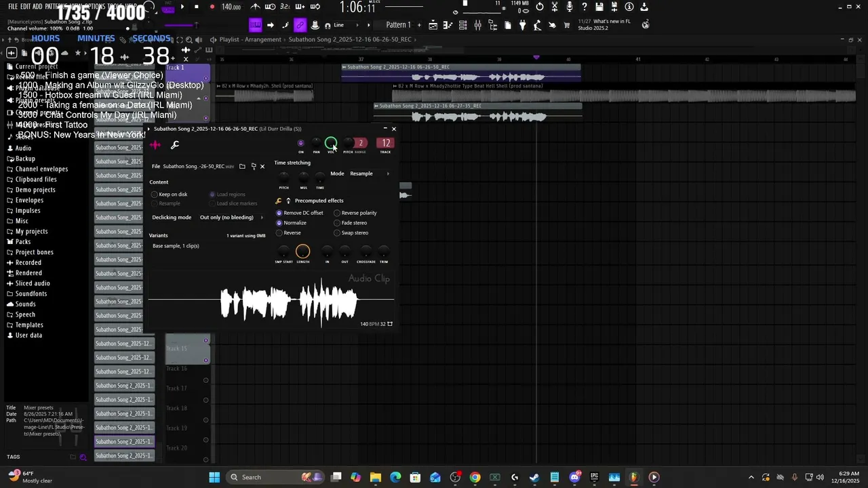Open the ADD menu
This screenshot has width=868, height=488.
coord(37,7)
